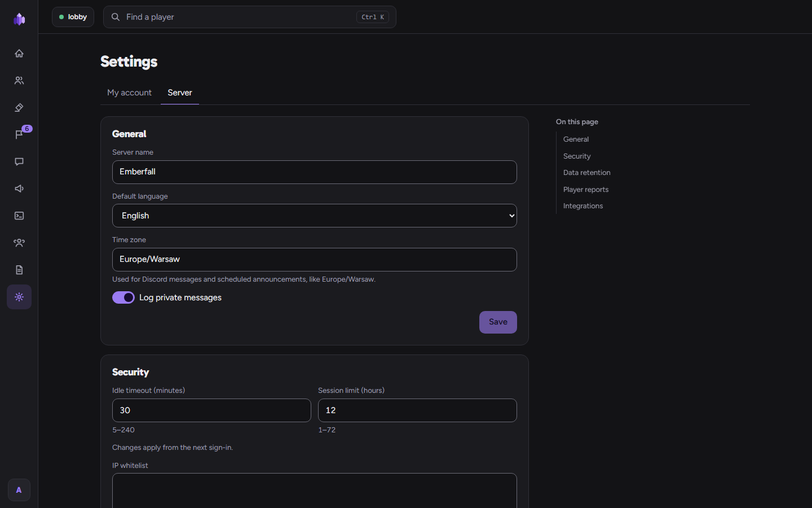This screenshot has width=812, height=508.
Task: Click the Log private messages label
Action: click(x=180, y=297)
